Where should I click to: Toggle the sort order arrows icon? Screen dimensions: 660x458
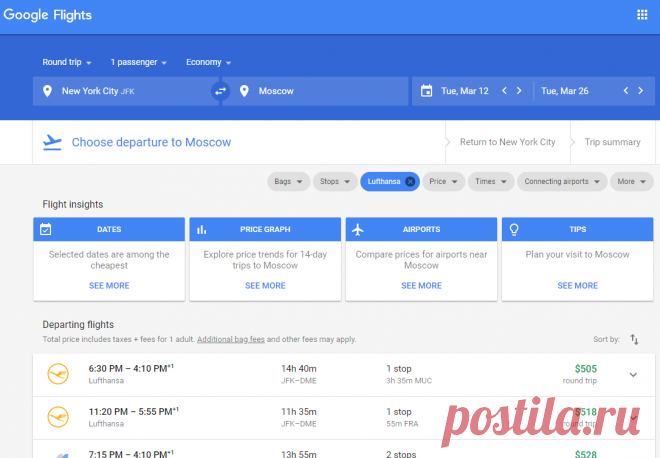click(634, 339)
